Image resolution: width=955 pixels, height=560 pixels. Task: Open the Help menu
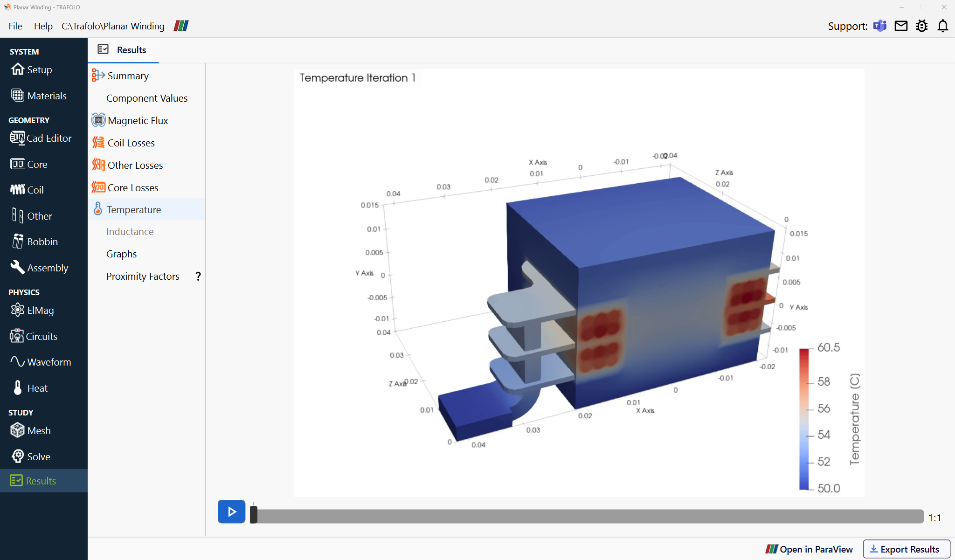(x=43, y=26)
